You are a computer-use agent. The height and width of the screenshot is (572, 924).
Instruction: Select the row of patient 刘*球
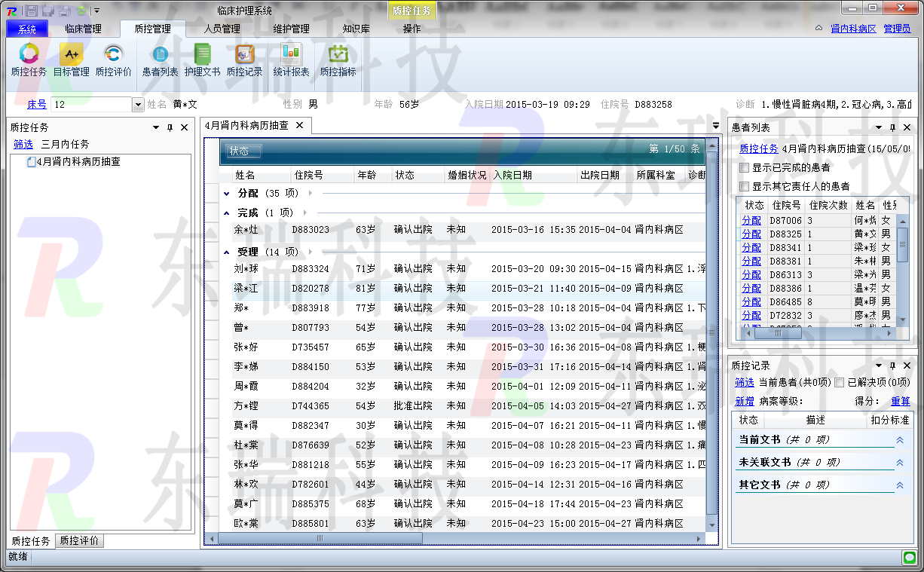pyautogui.click(x=463, y=268)
